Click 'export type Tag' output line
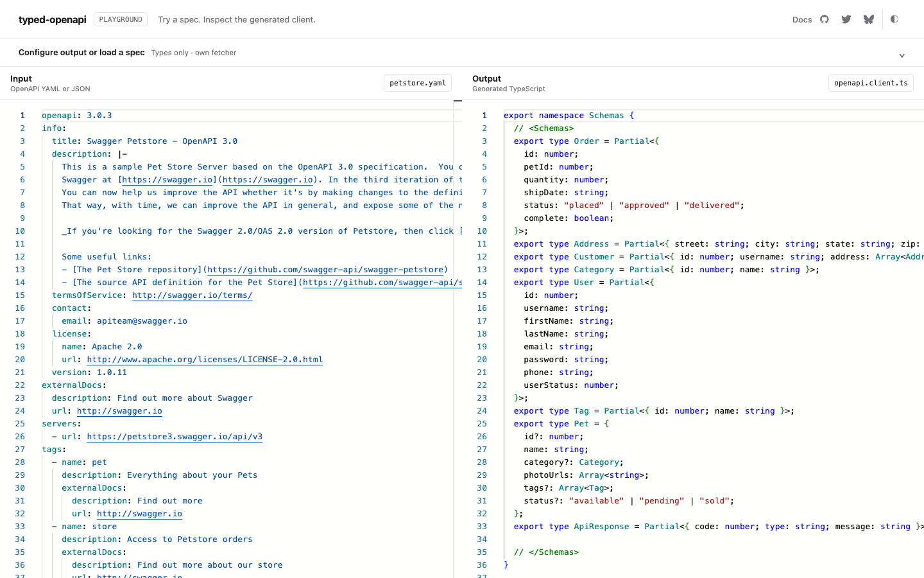Image resolution: width=924 pixels, height=578 pixels. tap(654, 411)
